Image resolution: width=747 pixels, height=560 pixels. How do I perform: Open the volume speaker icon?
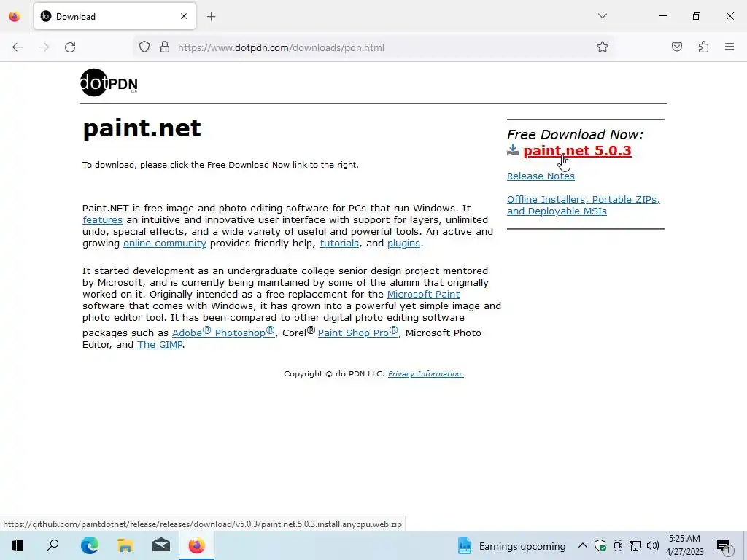click(653, 545)
